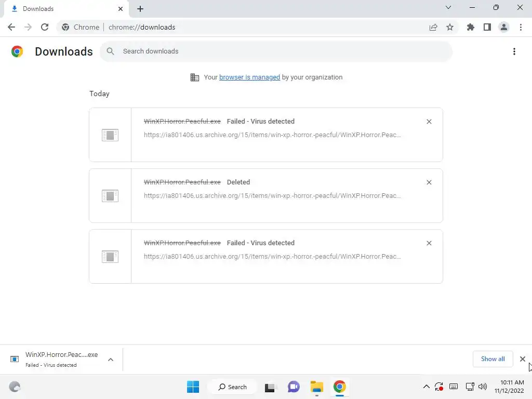Close the downloads shelf bar
The height and width of the screenshot is (399, 532).
pyautogui.click(x=523, y=359)
